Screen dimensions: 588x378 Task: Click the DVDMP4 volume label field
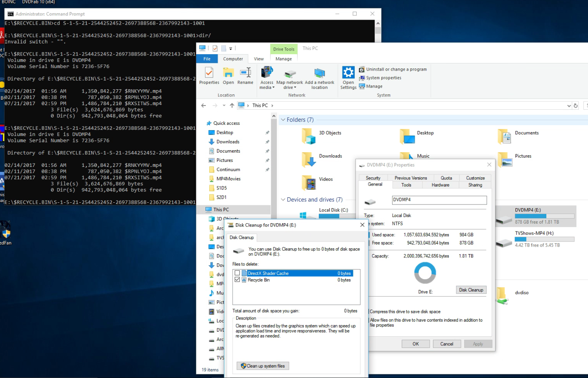coord(439,200)
